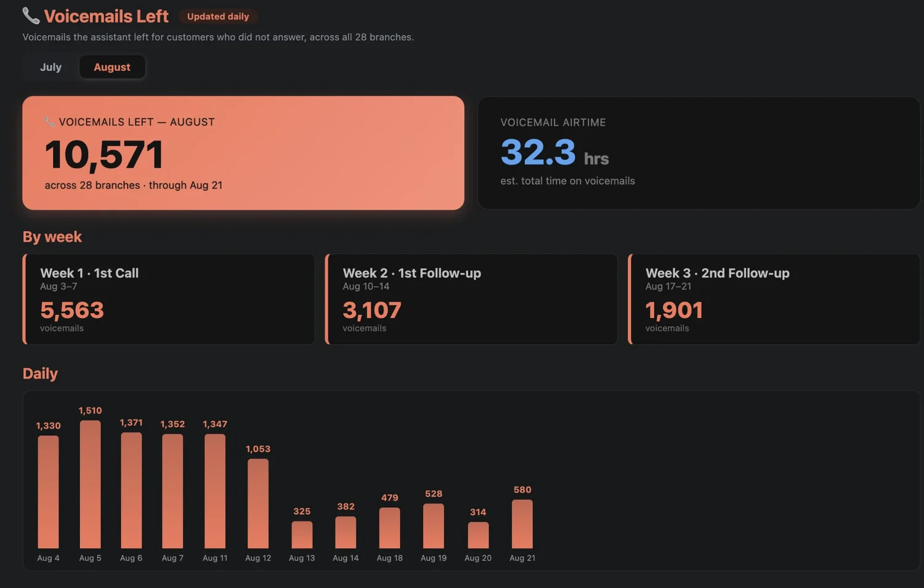
Task: Select the Aug 19 bar showing 528
Action: point(434,526)
